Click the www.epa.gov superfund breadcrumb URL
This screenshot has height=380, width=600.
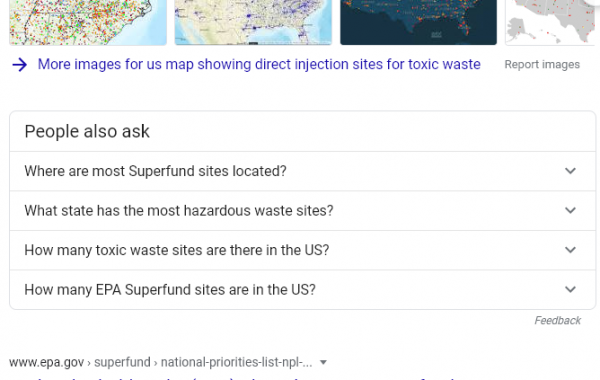pyautogui.click(x=161, y=362)
